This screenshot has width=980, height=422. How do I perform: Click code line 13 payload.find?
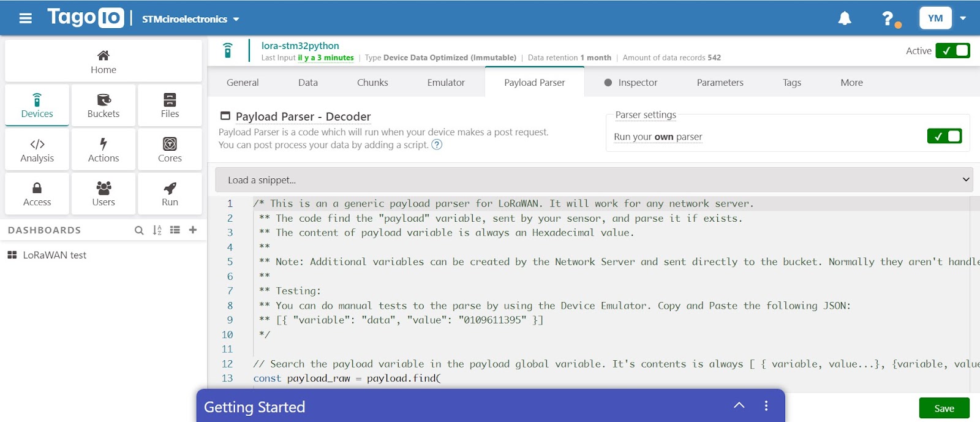(347, 378)
